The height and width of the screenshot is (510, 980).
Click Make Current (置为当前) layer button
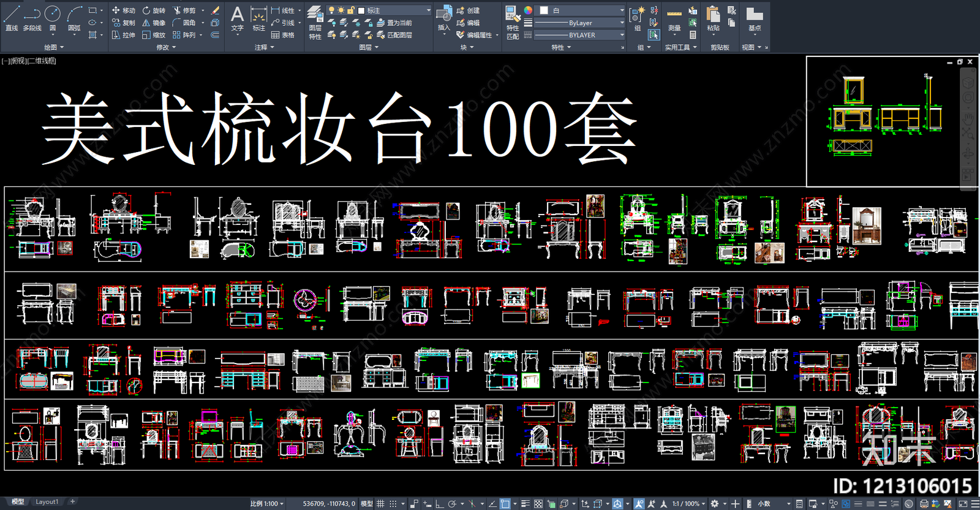(394, 23)
